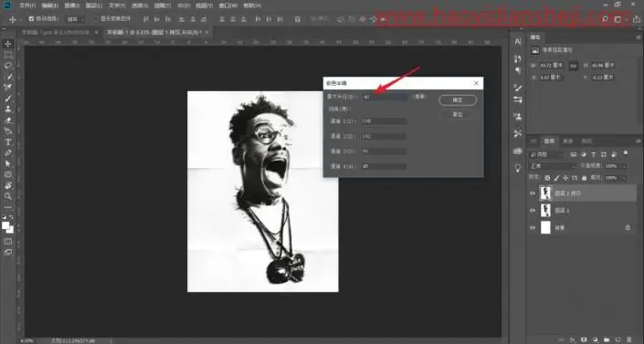Toggle the 自动选择 (Auto-Select) checkbox
This screenshot has height=344, width=644.
(31, 19)
